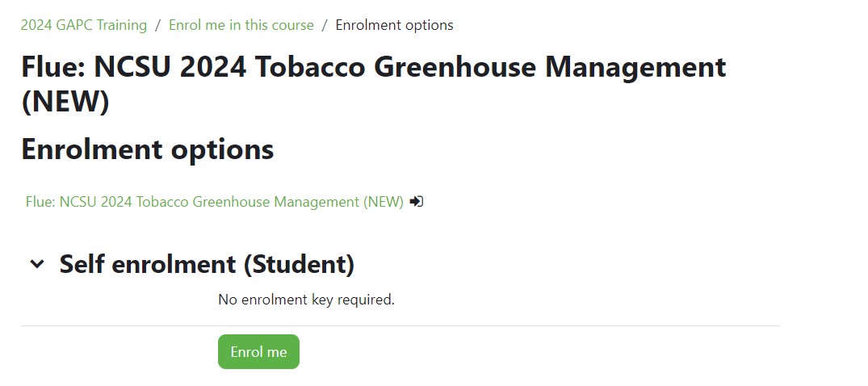Select the Enrolment options breadcrumb text
The width and height of the screenshot is (868, 386).
[394, 25]
